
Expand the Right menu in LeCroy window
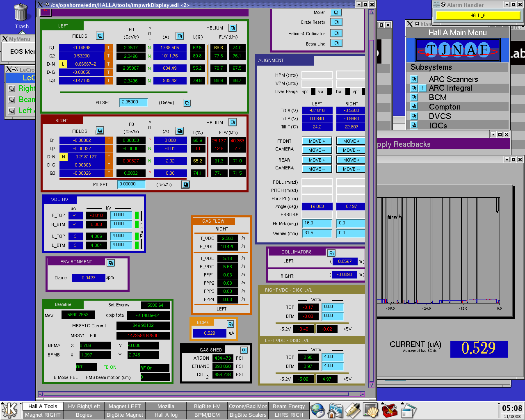[11, 89]
